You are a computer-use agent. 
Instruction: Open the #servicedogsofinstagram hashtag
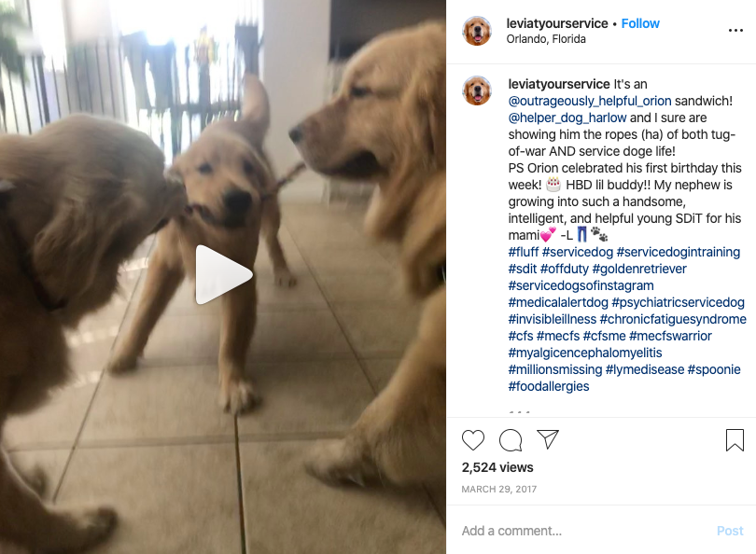(581, 285)
